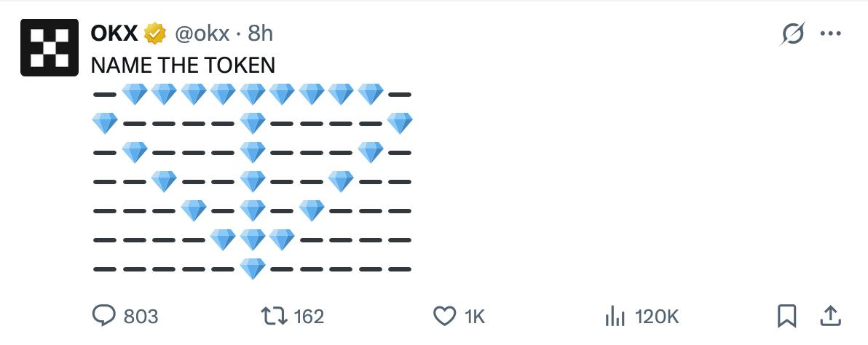868x345 pixels.
Task: Open the share upload icon
Action: pos(830,316)
